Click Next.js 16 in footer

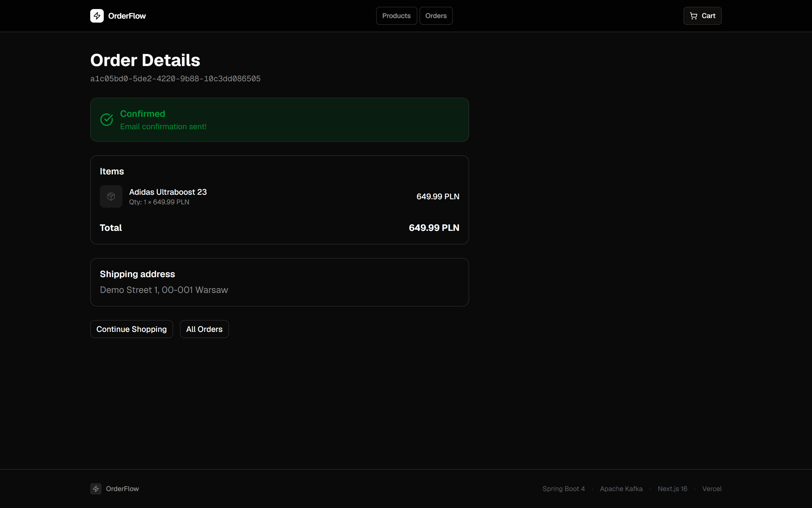672,489
